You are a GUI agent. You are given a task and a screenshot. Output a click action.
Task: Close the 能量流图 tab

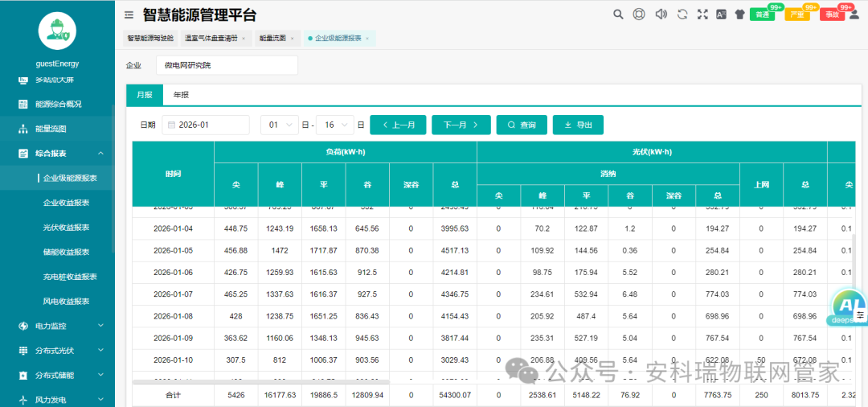pyautogui.click(x=293, y=39)
